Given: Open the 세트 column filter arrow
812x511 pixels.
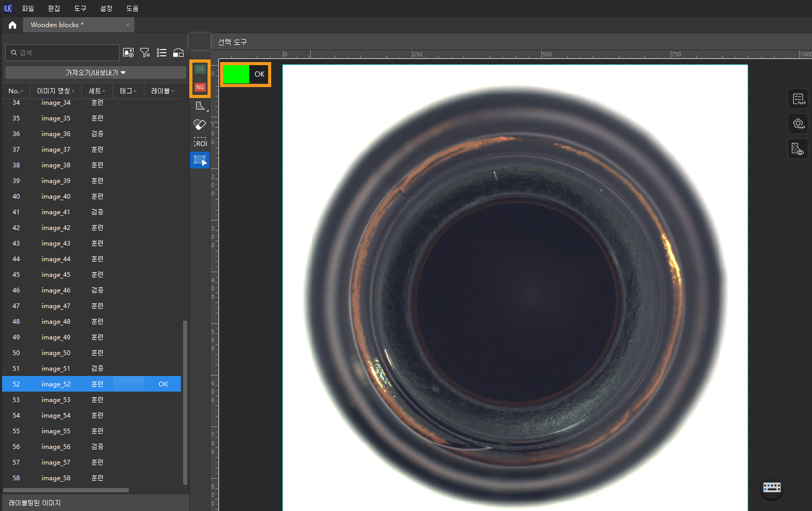Looking at the screenshot, I should (104, 91).
